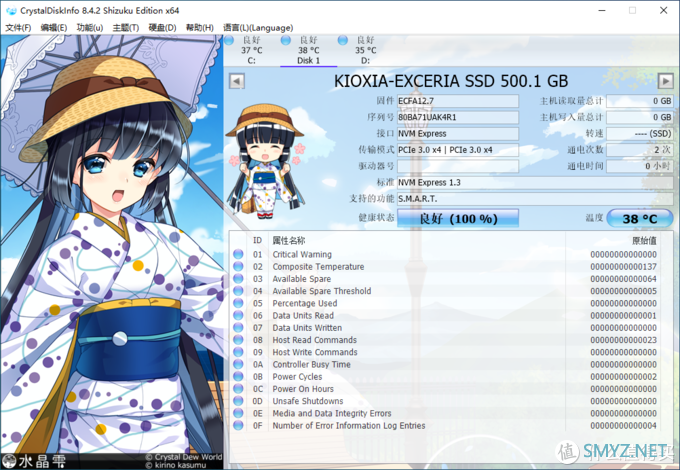Click the status orb for Composite Temperature
This screenshot has width=680, height=470.
click(238, 267)
